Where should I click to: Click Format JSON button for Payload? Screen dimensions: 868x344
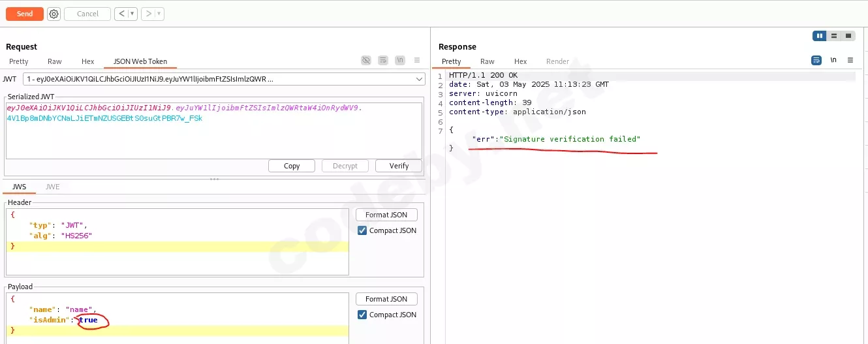386,299
